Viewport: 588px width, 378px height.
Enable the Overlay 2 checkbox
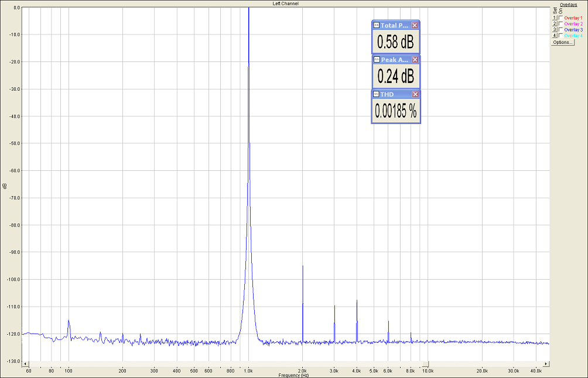560,23
